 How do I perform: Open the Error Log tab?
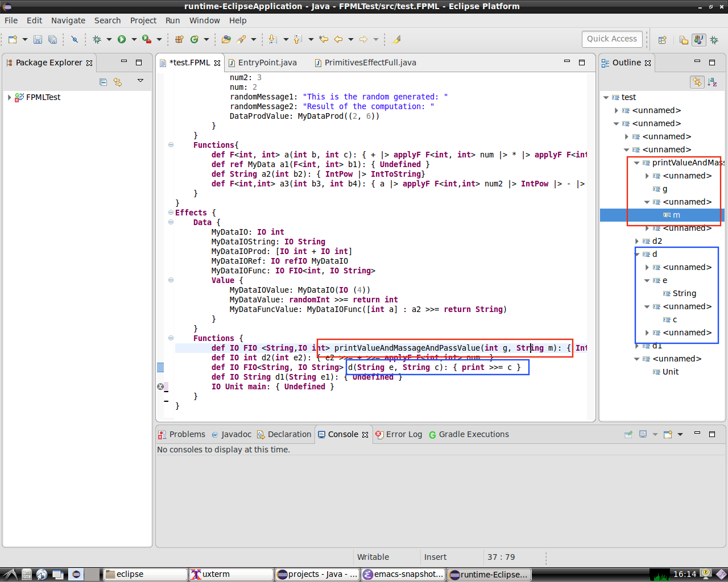pos(403,434)
